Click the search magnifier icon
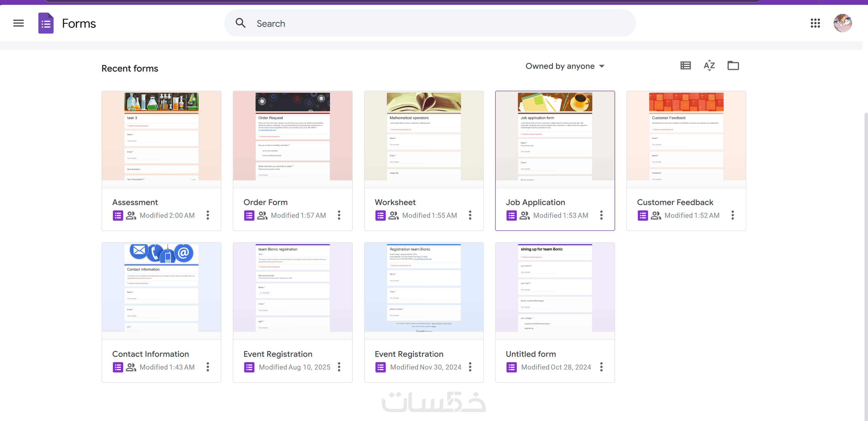This screenshot has width=868, height=421. [x=241, y=23]
